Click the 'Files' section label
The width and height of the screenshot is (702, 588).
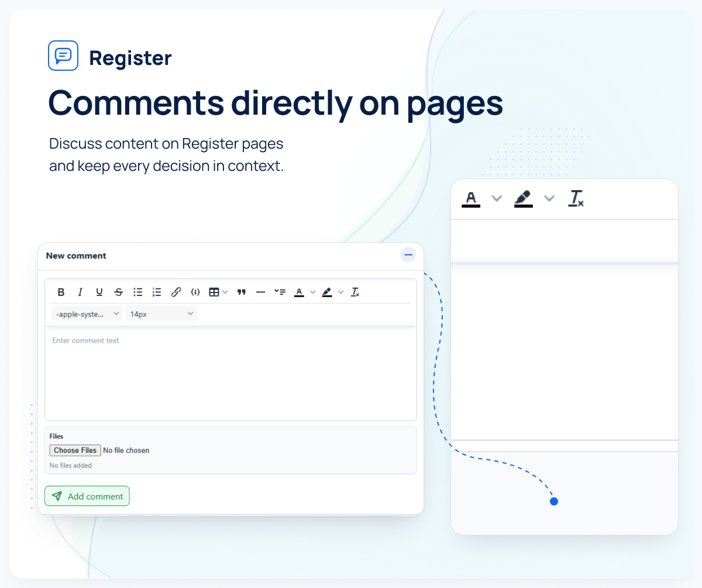pos(56,436)
